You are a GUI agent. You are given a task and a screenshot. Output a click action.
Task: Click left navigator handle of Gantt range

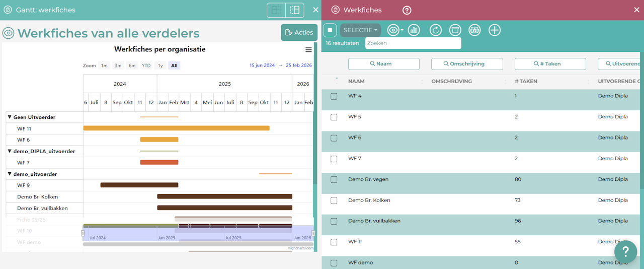pos(83,233)
